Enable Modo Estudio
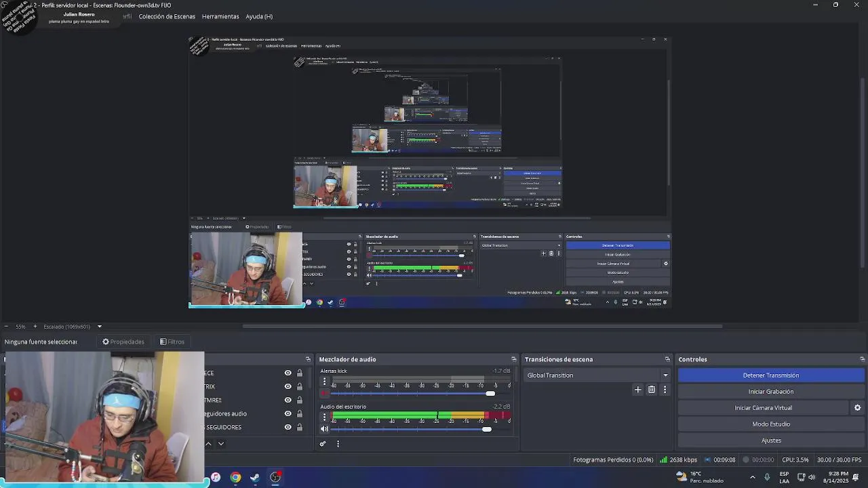868x488 pixels. click(x=771, y=424)
